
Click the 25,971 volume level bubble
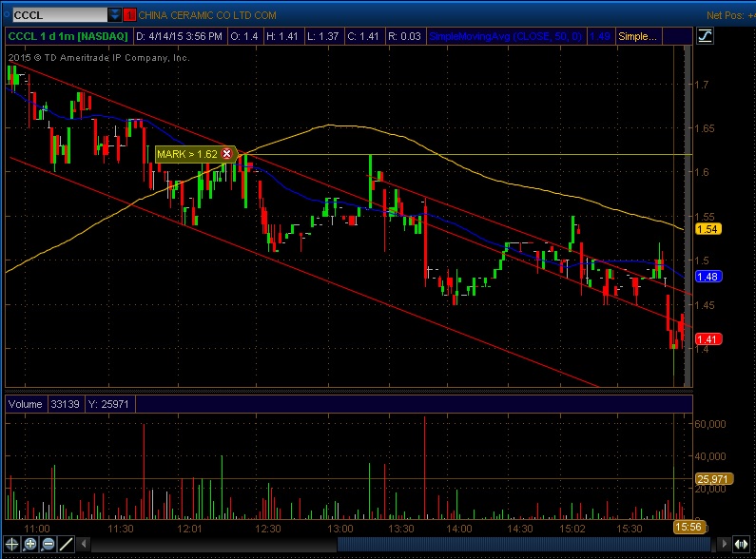[x=712, y=479]
